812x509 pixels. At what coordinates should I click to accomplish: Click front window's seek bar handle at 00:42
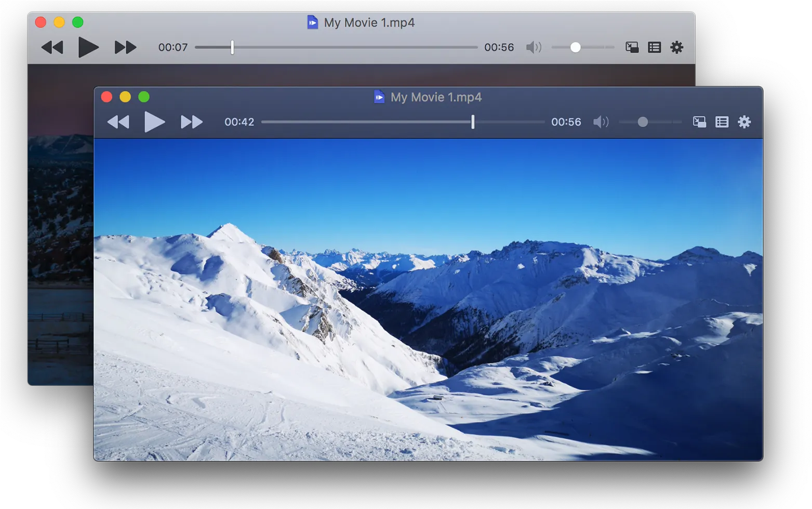coord(473,122)
